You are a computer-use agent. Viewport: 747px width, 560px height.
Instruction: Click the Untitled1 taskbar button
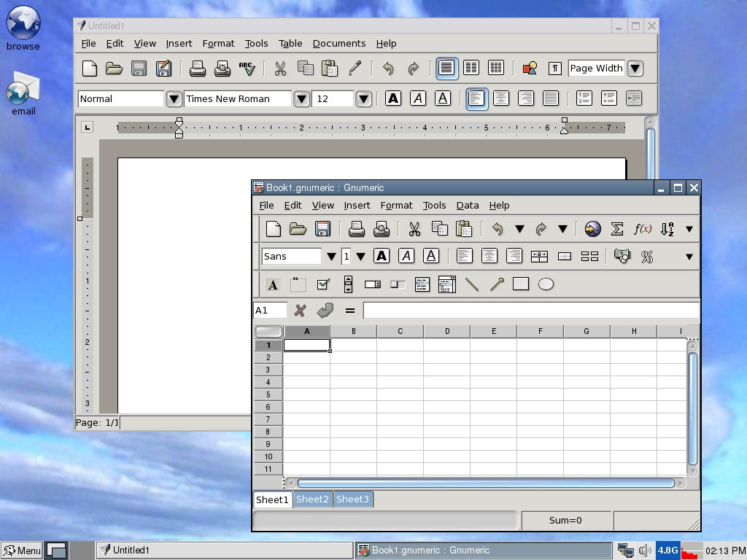[225, 551]
